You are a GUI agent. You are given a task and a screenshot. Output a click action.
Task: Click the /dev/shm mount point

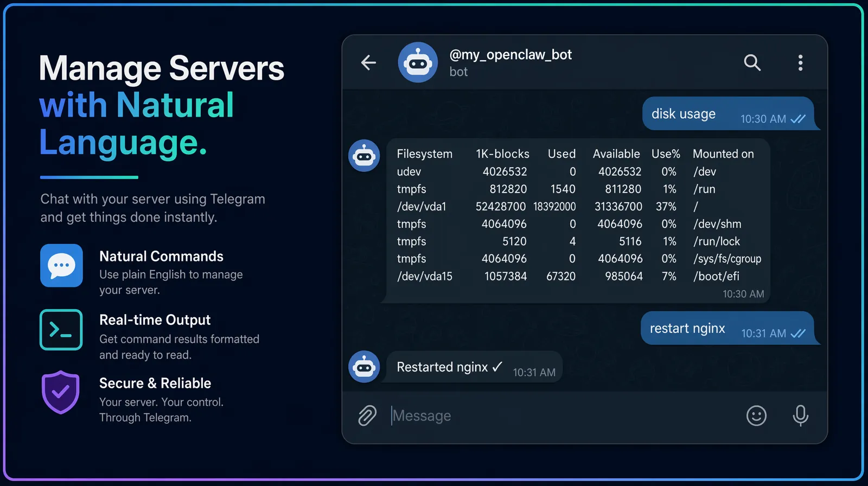tap(717, 224)
